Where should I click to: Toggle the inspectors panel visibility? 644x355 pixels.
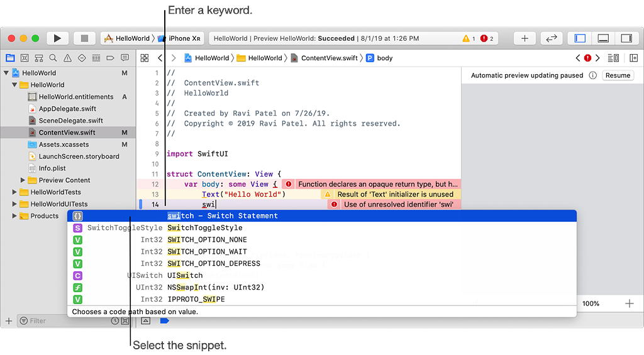pyautogui.click(x=626, y=38)
